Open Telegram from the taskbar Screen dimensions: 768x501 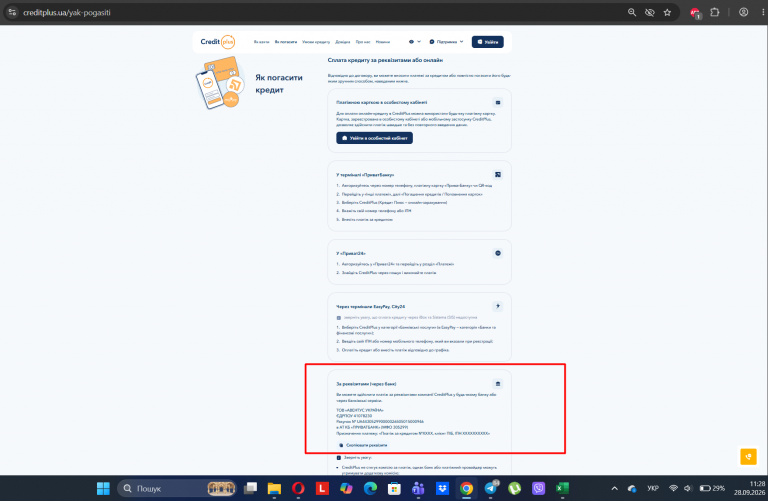pos(490,488)
